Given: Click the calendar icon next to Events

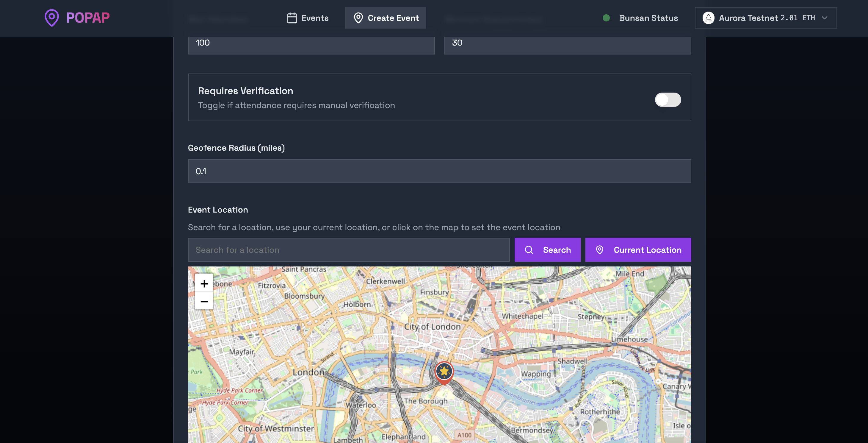Looking at the screenshot, I should pyautogui.click(x=292, y=18).
